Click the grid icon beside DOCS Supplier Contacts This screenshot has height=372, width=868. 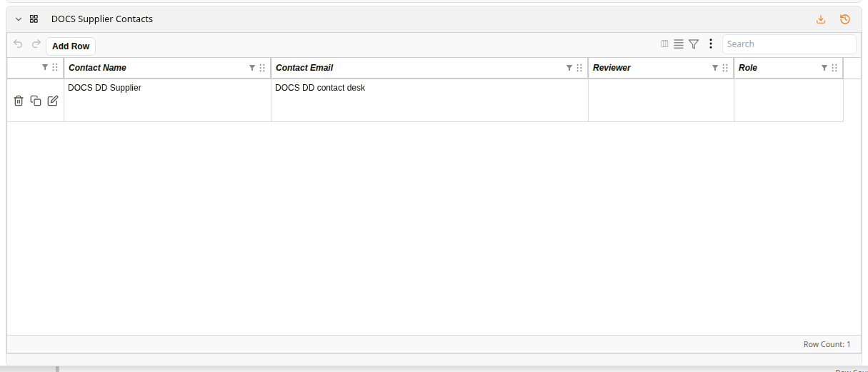pyautogui.click(x=34, y=19)
